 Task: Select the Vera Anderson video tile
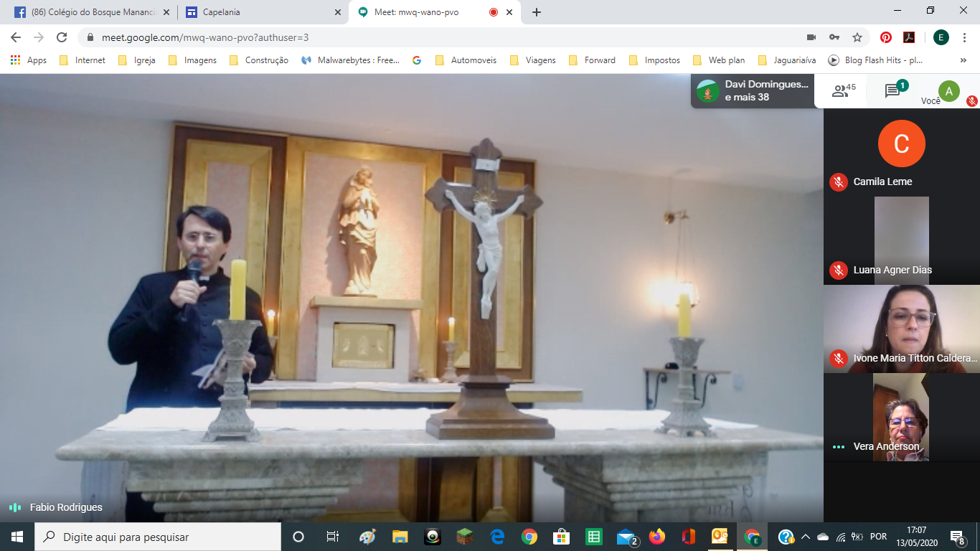tap(902, 417)
